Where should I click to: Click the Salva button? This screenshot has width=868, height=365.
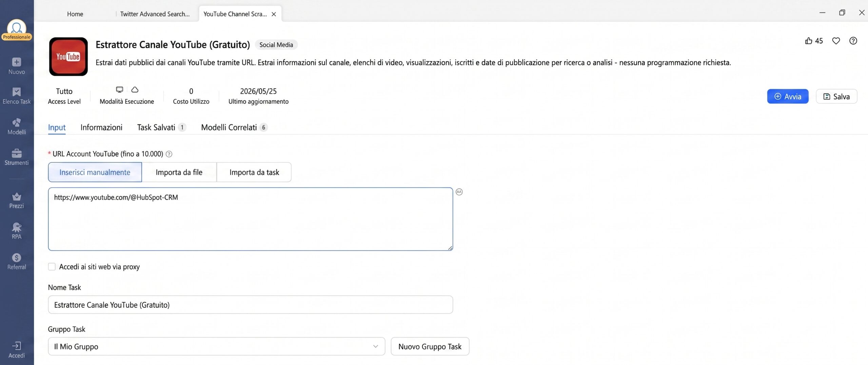point(836,96)
